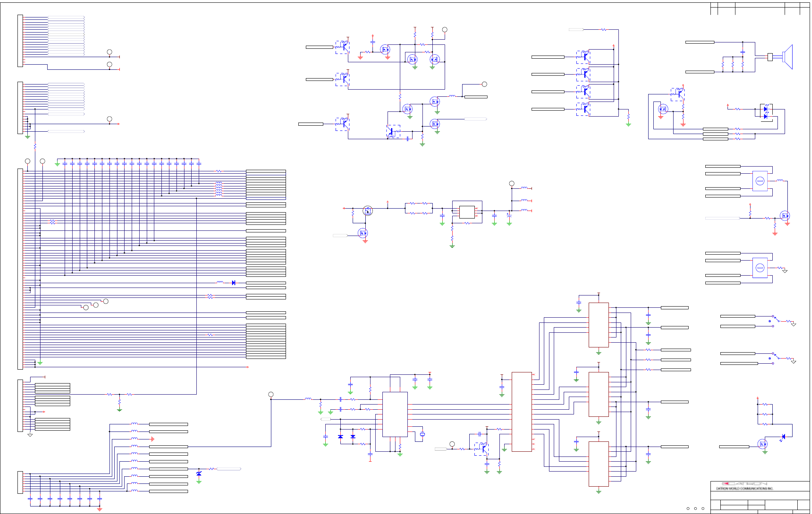Screen dimensions: 812x514
Task: Select the crystal oscillator symbol
Action: point(422,434)
